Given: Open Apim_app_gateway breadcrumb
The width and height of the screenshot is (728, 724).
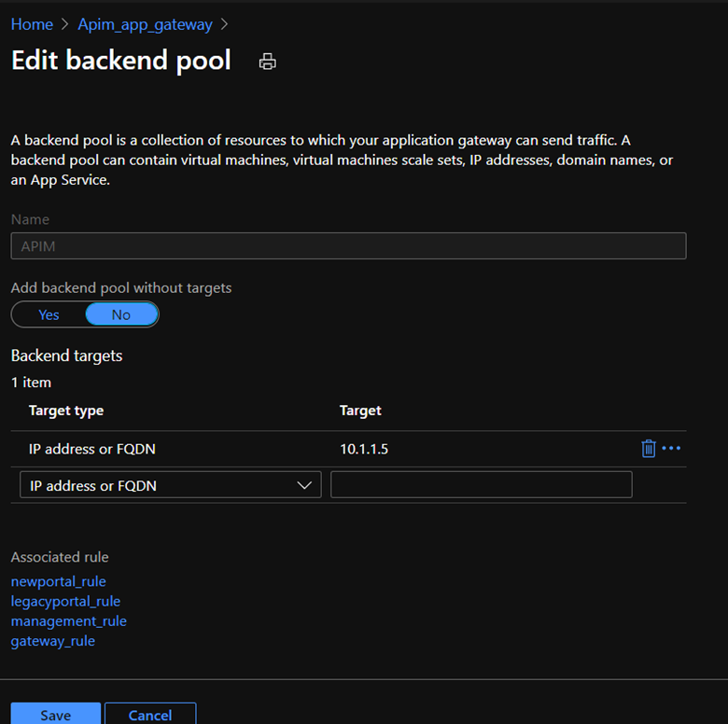Looking at the screenshot, I should coord(145,24).
